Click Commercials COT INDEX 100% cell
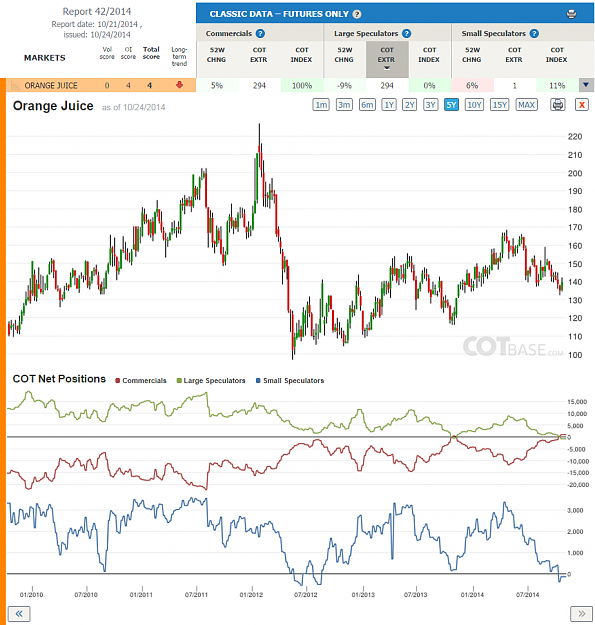595x625 pixels. coord(302,85)
